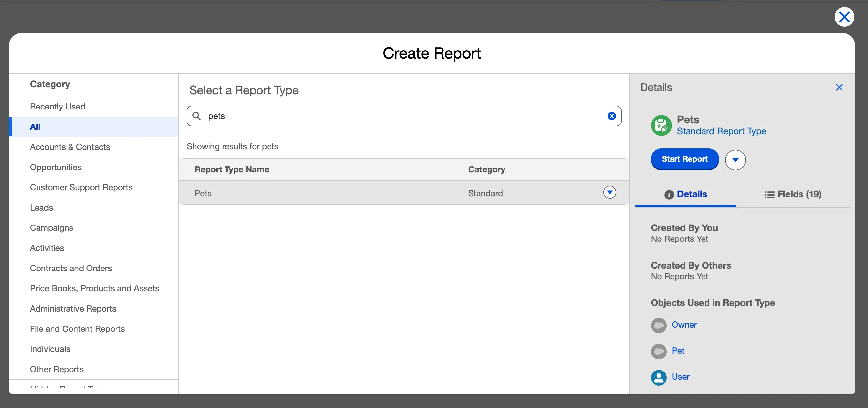The height and width of the screenshot is (408, 868).
Task: Click the Pet object icon
Action: pyautogui.click(x=659, y=351)
